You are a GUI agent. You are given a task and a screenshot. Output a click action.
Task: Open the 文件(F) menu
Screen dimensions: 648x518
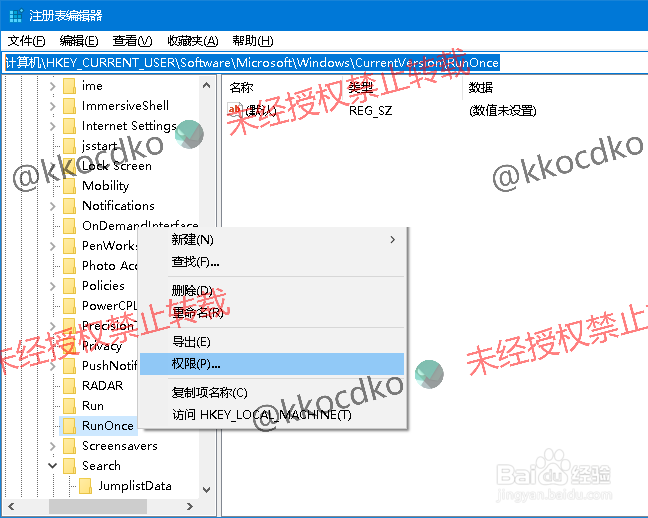point(26,41)
